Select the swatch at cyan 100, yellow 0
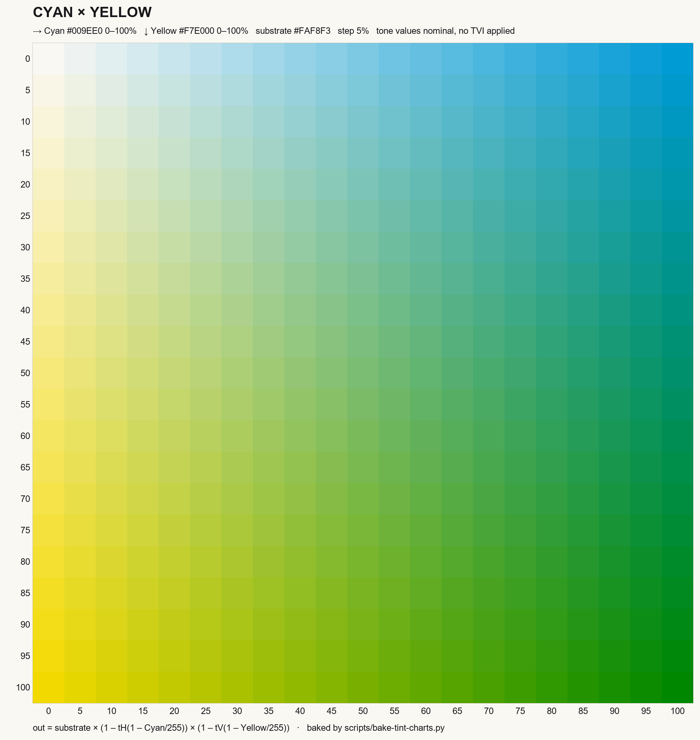Screen dimensions: 700x740 677,59
